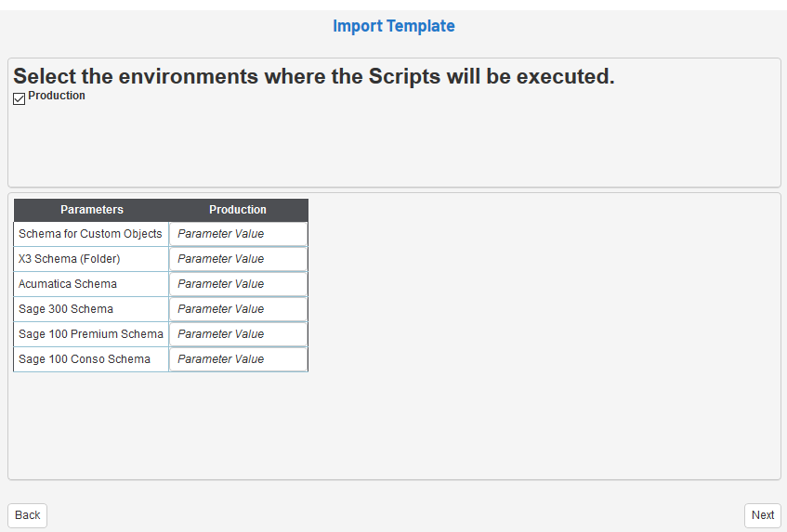This screenshot has width=787, height=532.
Task: Select the Sage 100 Premium Schema label cell
Action: pos(91,334)
